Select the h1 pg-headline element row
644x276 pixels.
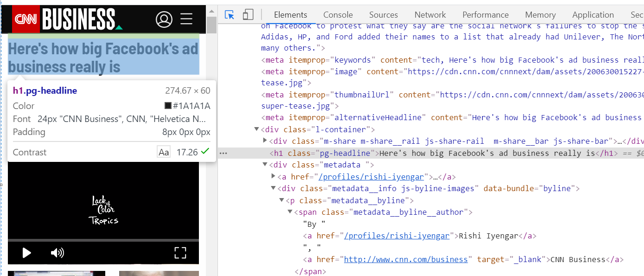[x=431, y=153]
